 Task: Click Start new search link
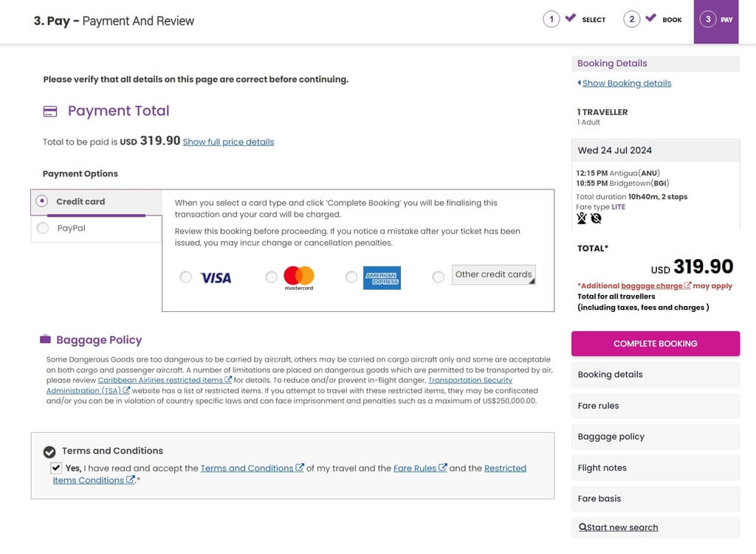[618, 527]
